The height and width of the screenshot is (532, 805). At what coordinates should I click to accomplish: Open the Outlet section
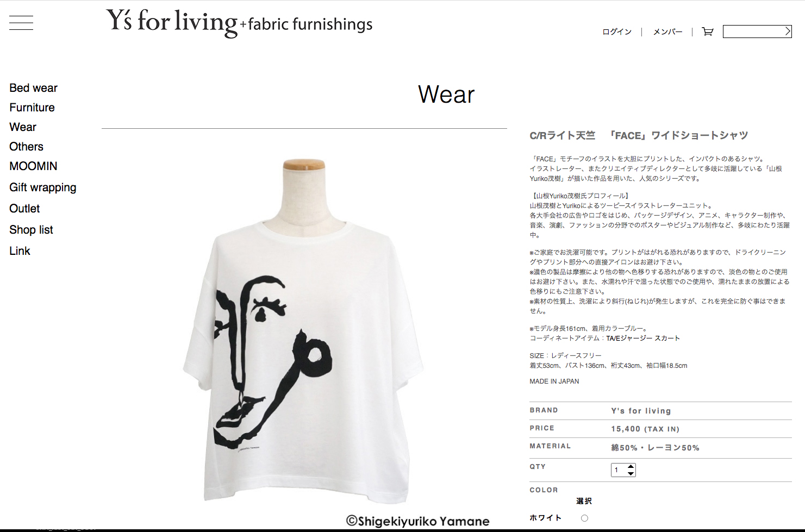click(x=24, y=209)
